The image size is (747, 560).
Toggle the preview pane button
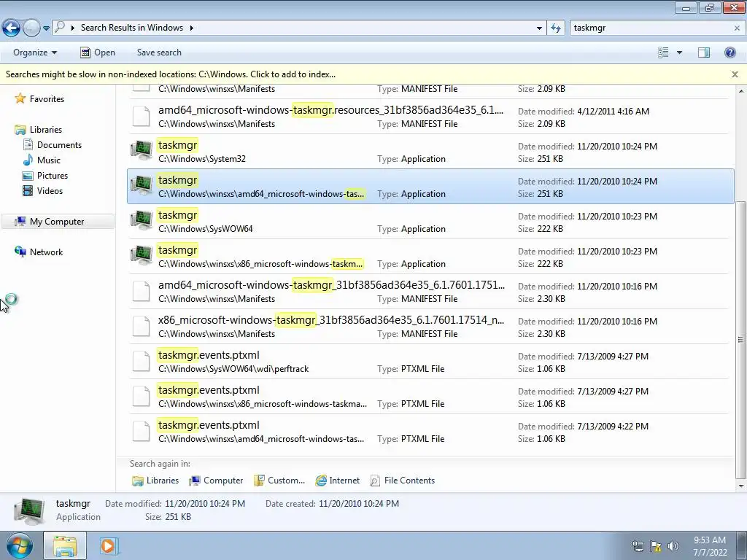click(x=704, y=52)
